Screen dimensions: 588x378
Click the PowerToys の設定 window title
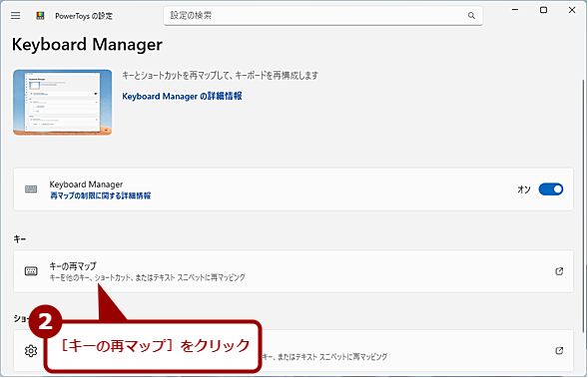pyautogui.click(x=84, y=16)
